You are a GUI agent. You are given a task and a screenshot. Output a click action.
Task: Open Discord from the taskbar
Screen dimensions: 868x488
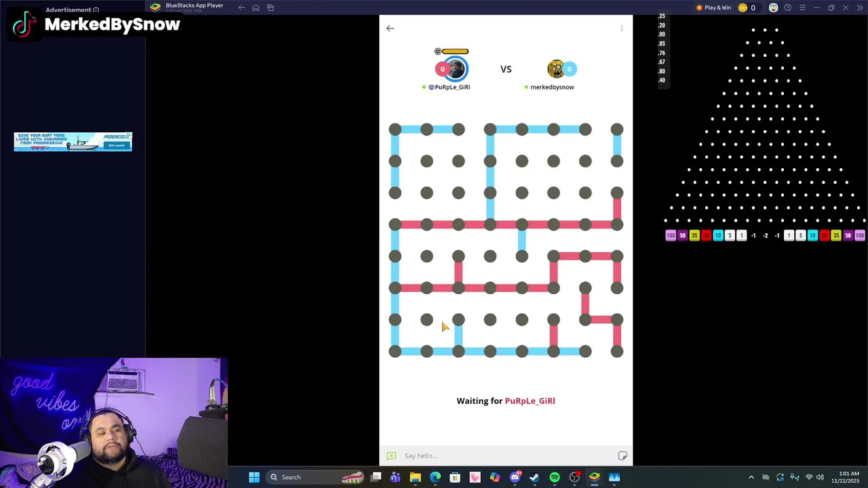coord(515,477)
